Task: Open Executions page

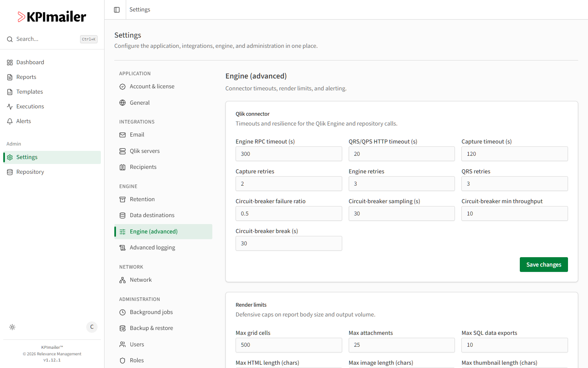Action: point(52,107)
